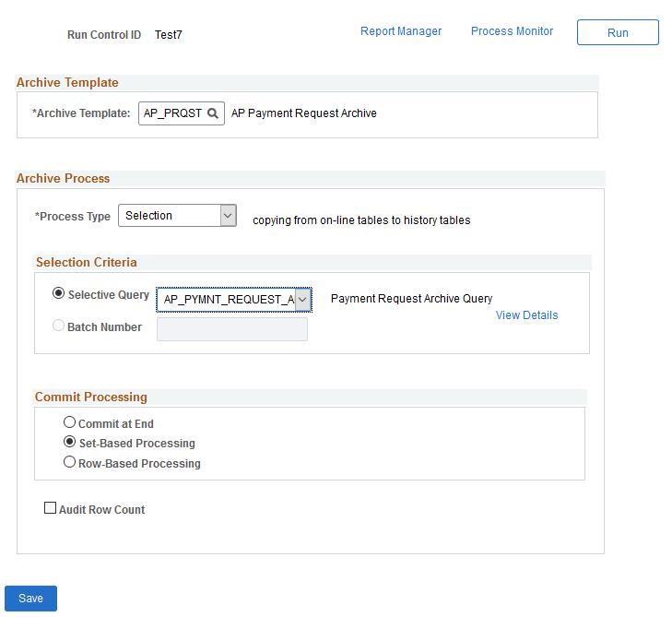The width and height of the screenshot is (672, 617).
Task: Enable the Audit Row Count checkbox
Action: click(x=51, y=508)
